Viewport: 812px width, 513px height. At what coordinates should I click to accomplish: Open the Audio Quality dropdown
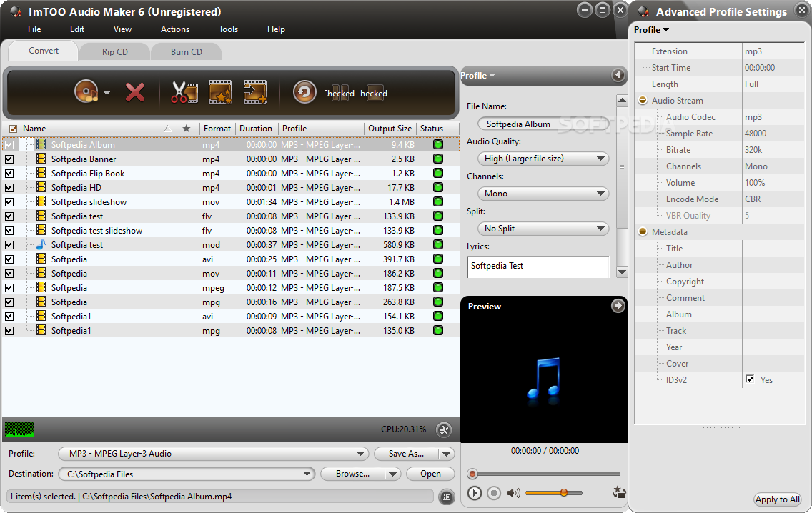coord(543,159)
